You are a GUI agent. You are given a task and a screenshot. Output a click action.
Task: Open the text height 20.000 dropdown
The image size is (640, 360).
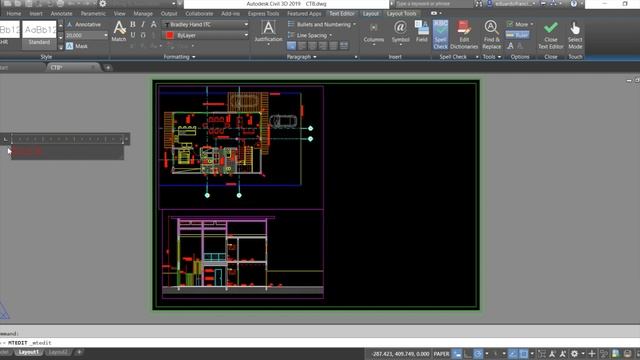tap(106, 36)
